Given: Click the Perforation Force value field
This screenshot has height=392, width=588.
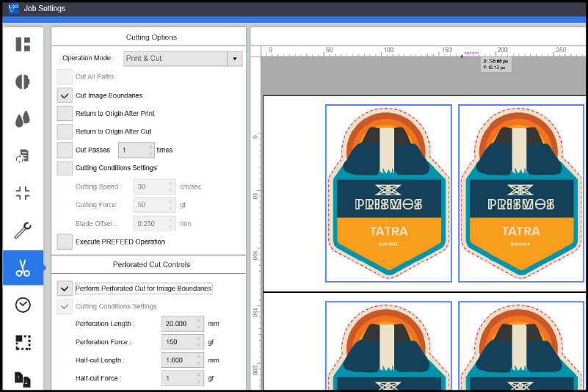Looking at the screenshot, I should tap(178, 342).
